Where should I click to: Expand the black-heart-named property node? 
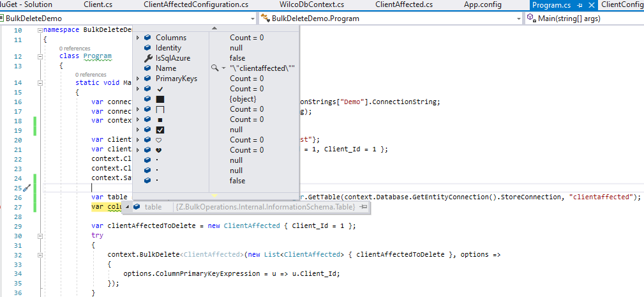[138, 150]
